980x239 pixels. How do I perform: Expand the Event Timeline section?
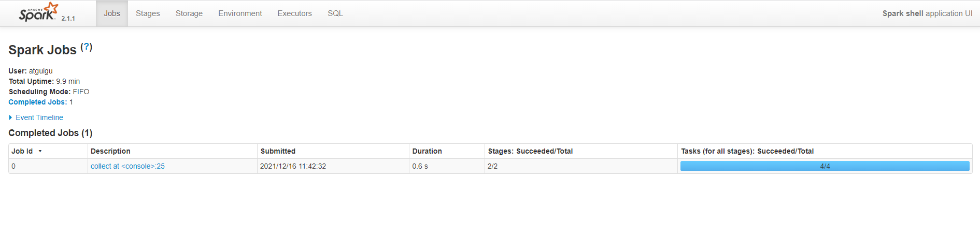[36, 117]
